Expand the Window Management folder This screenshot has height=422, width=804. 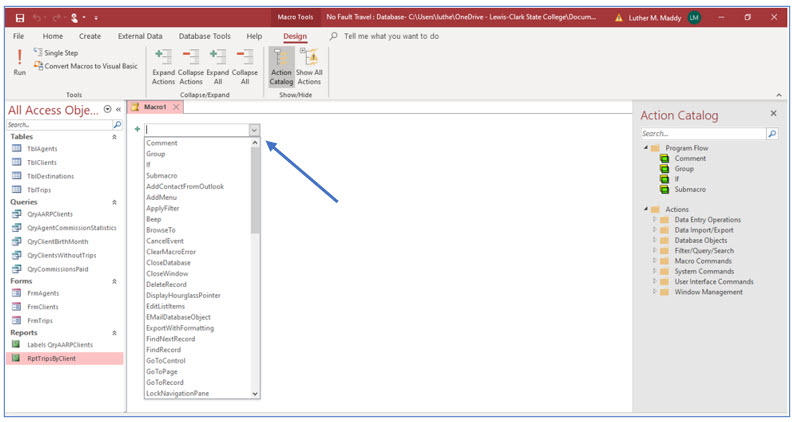(x=654, y=292)
